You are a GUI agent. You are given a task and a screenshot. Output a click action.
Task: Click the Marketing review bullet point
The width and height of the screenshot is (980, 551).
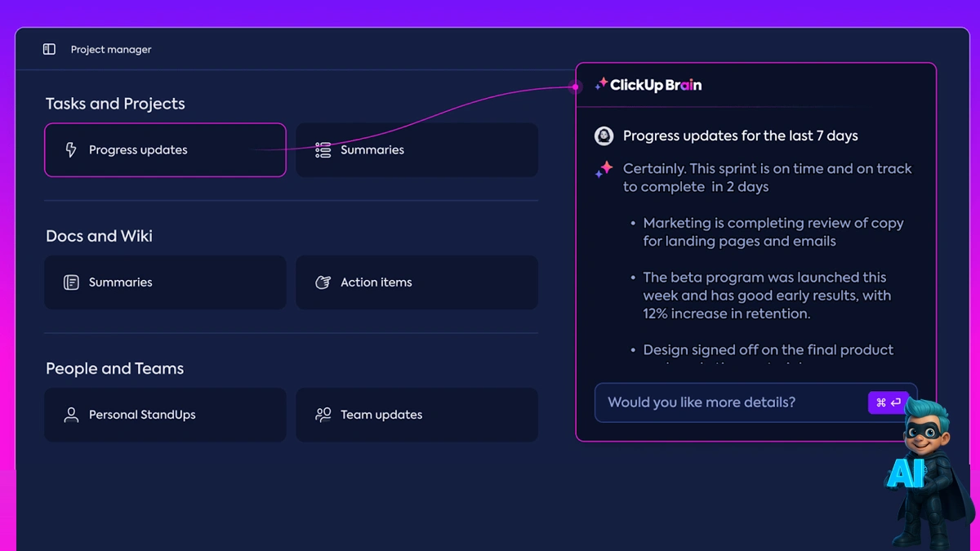pos(773,232)
